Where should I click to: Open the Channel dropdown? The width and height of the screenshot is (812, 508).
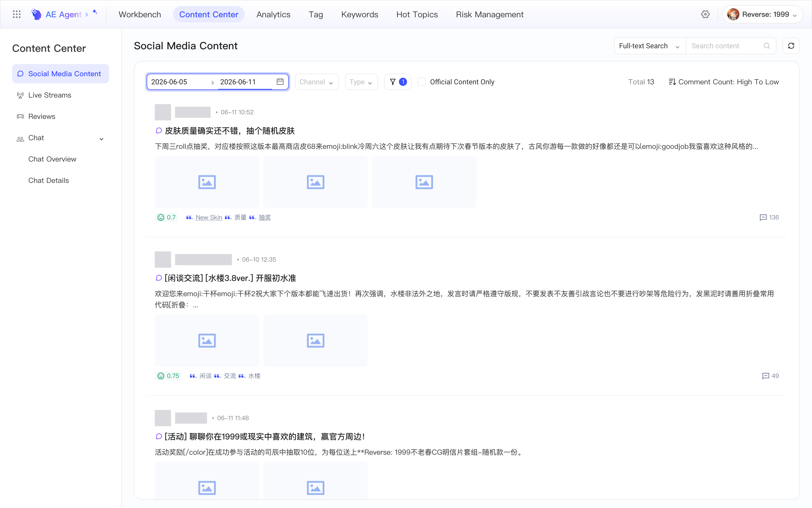coord(316,82)
